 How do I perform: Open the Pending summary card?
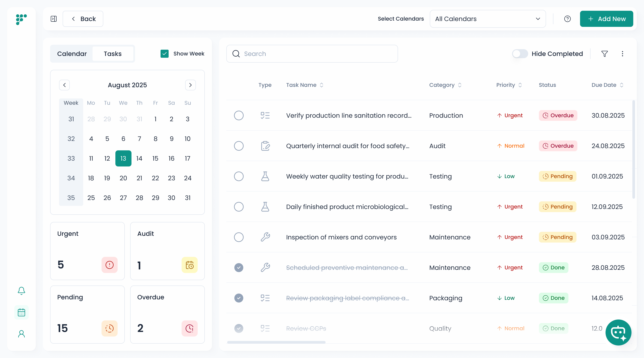point(87,314)
